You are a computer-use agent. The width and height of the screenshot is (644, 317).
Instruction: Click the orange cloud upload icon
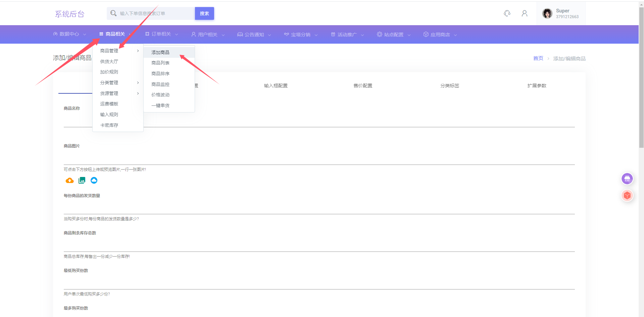(x=69, y=181)
